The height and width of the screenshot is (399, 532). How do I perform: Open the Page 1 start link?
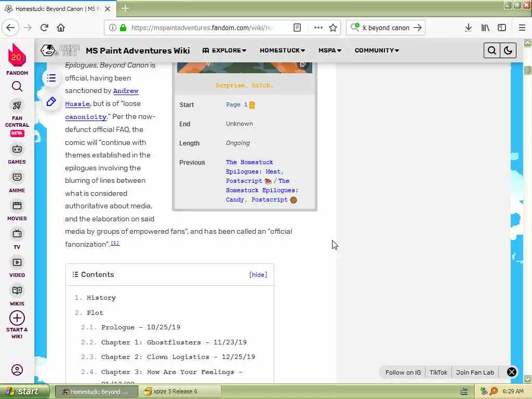point(236,104)
